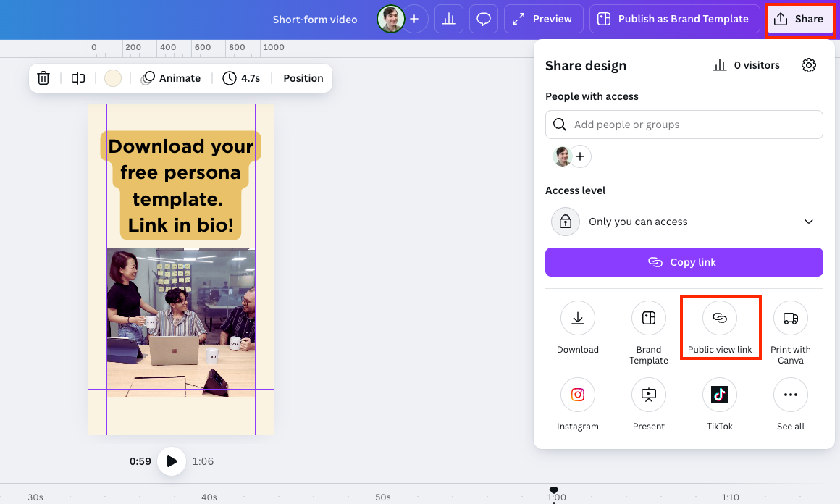Open design insights statistics
The image size is (840, 504).
point(448,19)
